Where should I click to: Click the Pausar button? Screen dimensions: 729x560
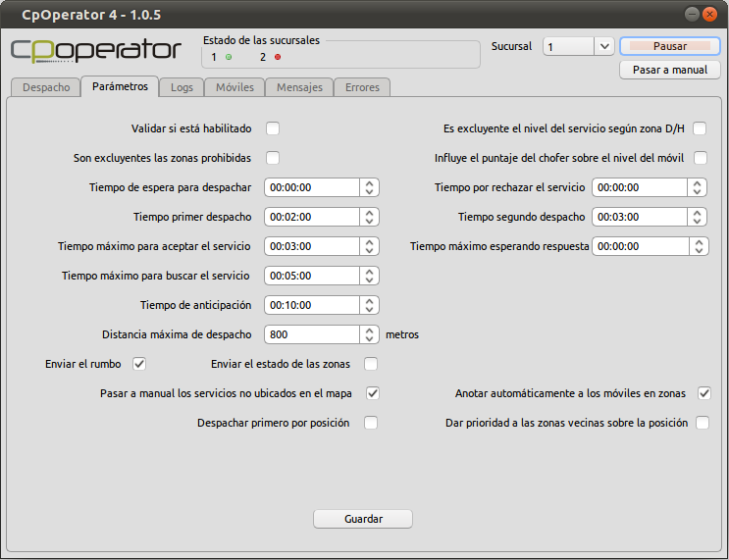coord(670,46)
